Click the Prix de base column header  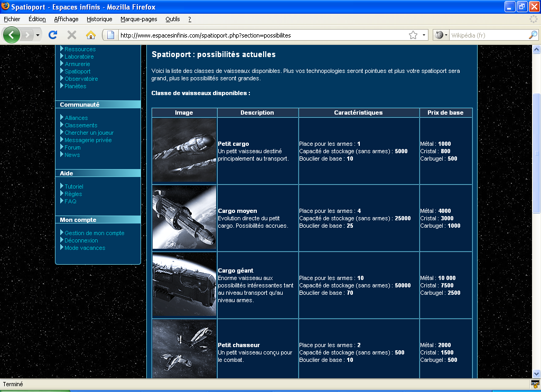point(445,113)
